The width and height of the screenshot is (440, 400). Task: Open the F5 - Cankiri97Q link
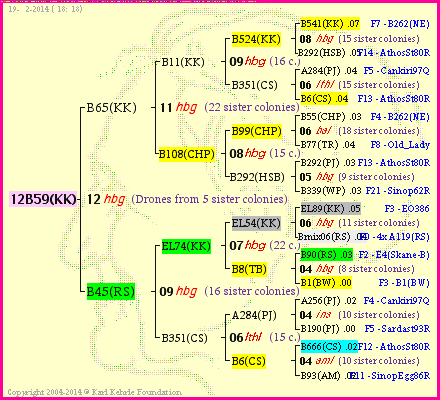396,71
